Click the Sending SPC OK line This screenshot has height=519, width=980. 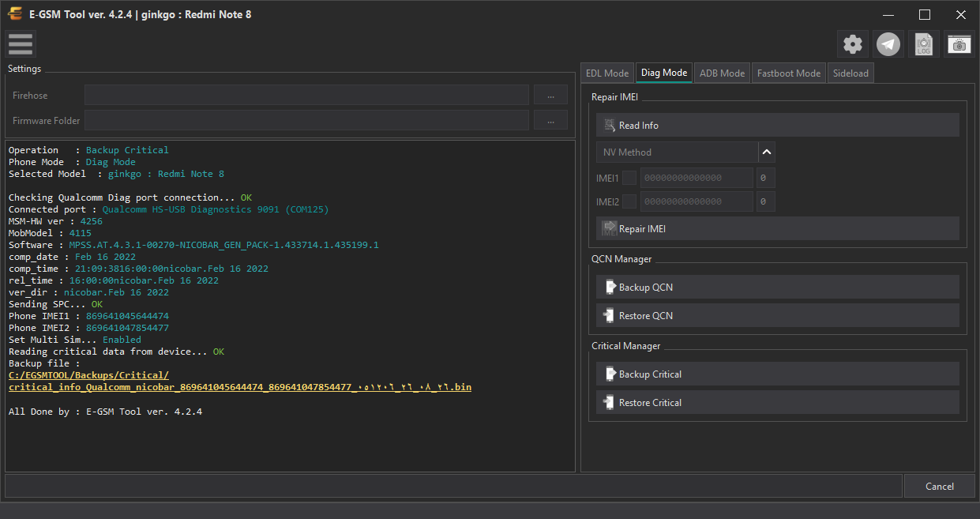[55, 304]
